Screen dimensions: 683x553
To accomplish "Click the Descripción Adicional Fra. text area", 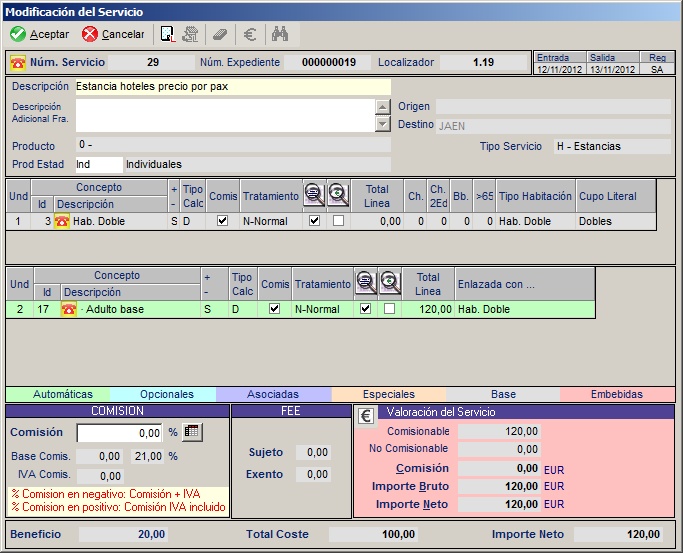I will pos(225,115).
